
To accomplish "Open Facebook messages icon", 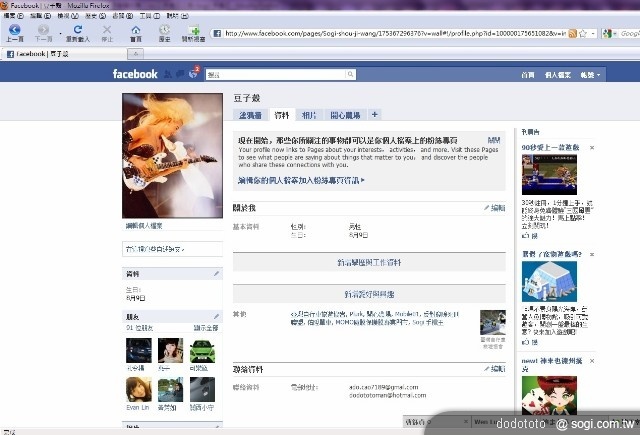I will tap(180, 74).
